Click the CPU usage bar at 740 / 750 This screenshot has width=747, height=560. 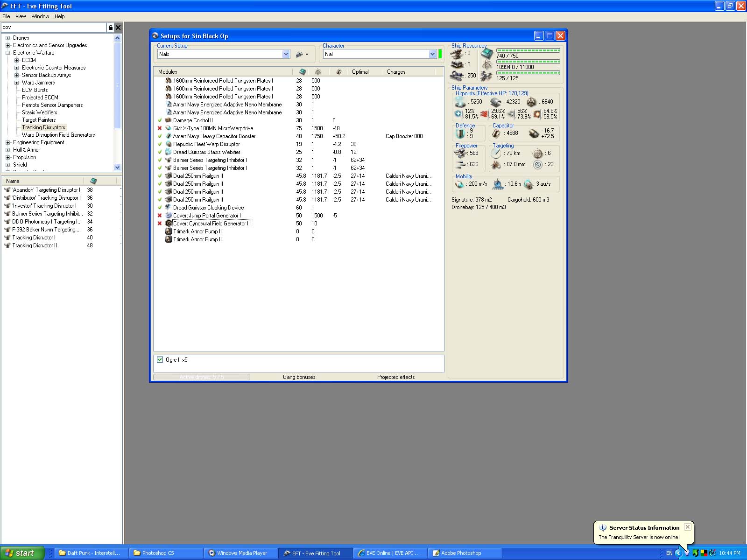(528, 50)
